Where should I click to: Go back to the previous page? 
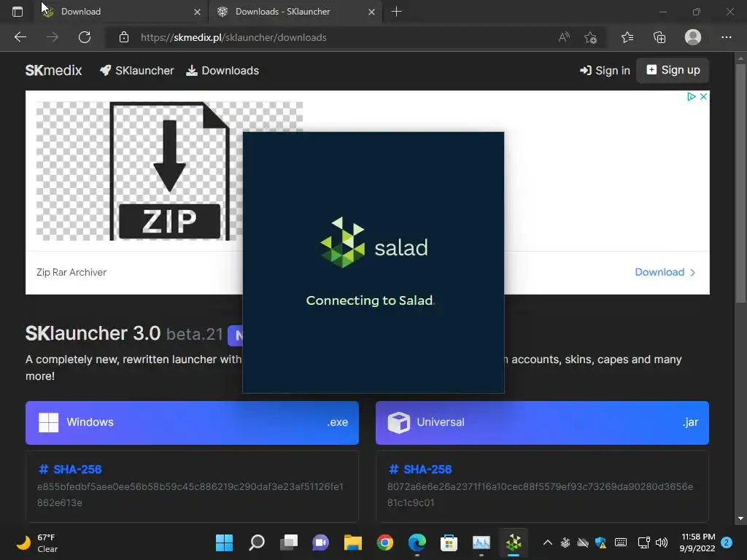coord(20,37)
